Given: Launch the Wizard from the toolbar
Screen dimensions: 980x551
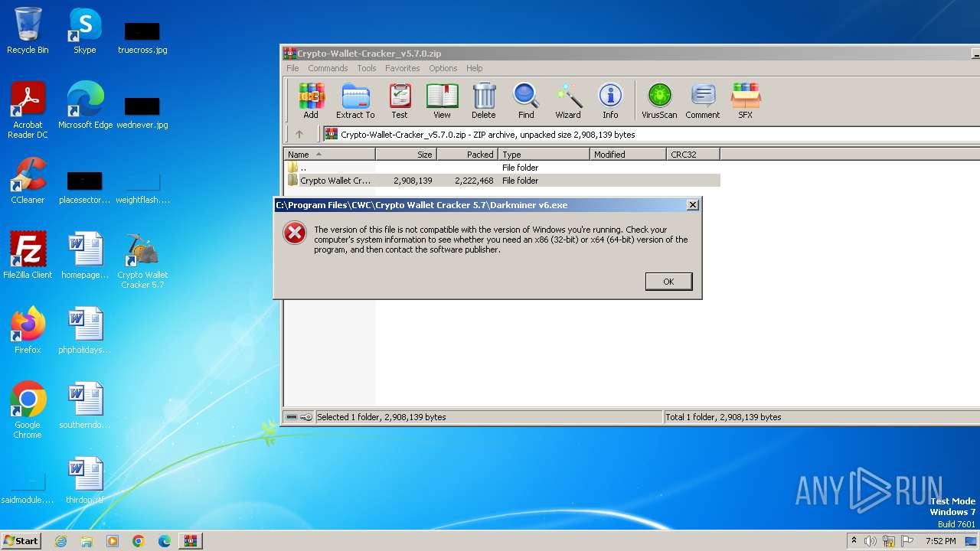Looking at the screenshot, I should pyautogui.click(x=568, y=101).
